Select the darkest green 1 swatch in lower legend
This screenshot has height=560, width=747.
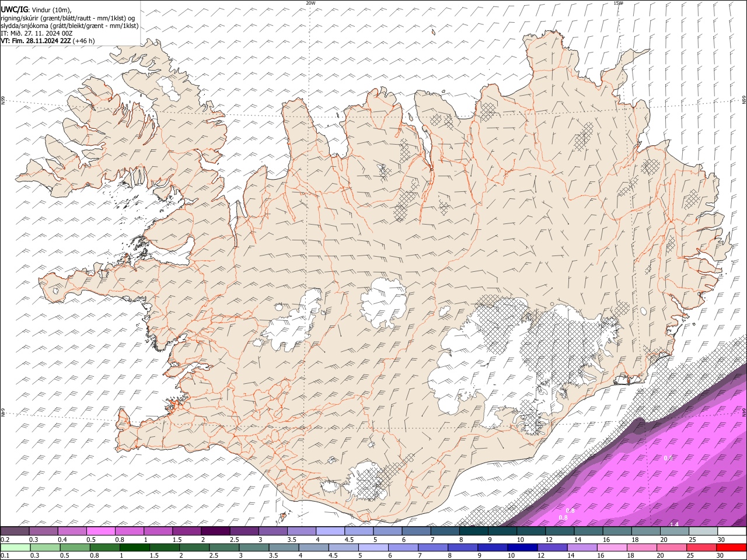click(134, 547)
